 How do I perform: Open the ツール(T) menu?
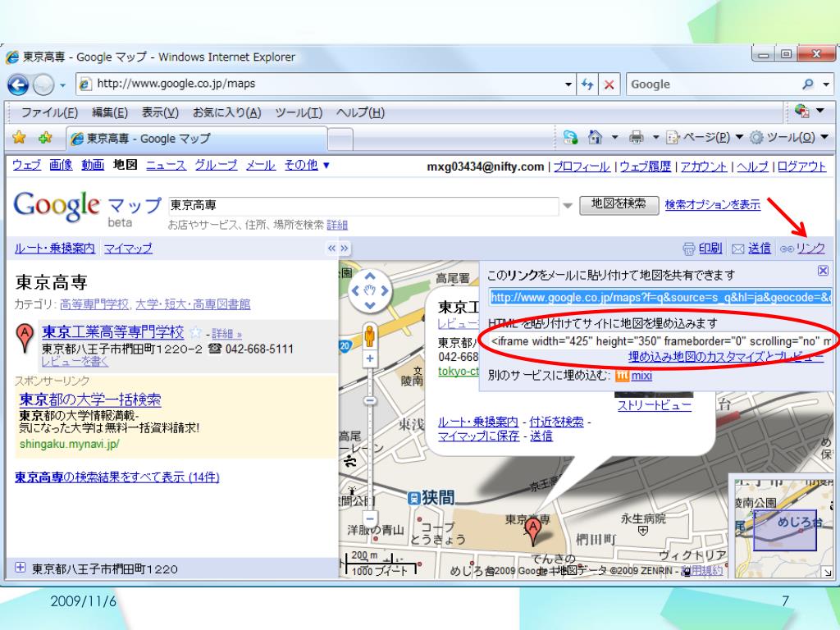point(299,112)
